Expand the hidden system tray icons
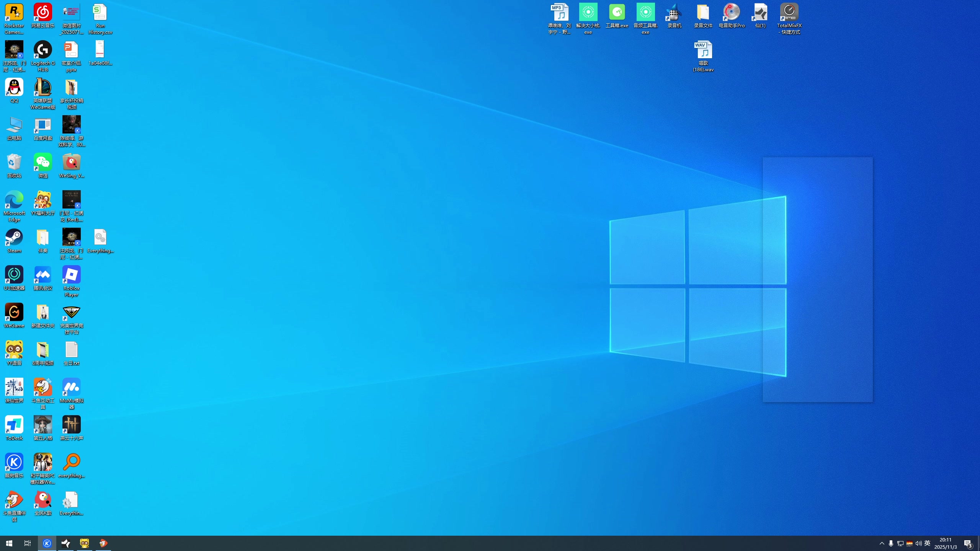 point(882,543)
